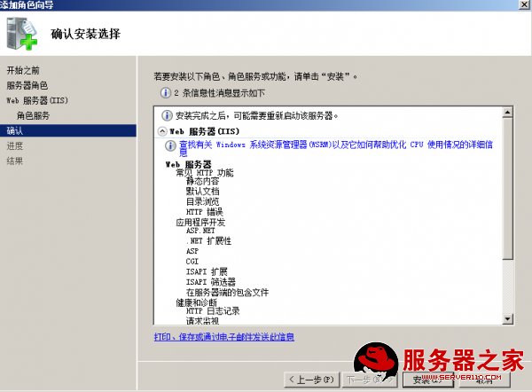Click '常见 HTTP 功能' heading
Image resolution: width=532 pixels, height=392 pixels.
tap(205, 173)
